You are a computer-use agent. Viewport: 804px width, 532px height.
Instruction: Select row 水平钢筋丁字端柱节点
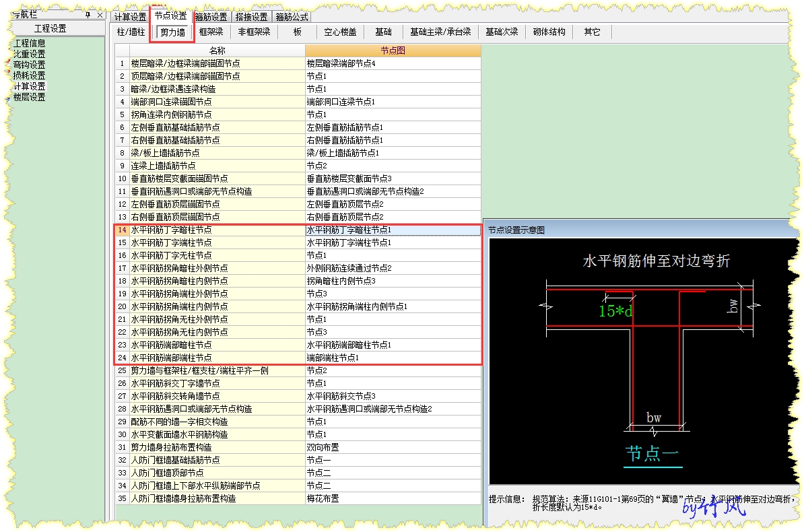[x=217, y=242]
